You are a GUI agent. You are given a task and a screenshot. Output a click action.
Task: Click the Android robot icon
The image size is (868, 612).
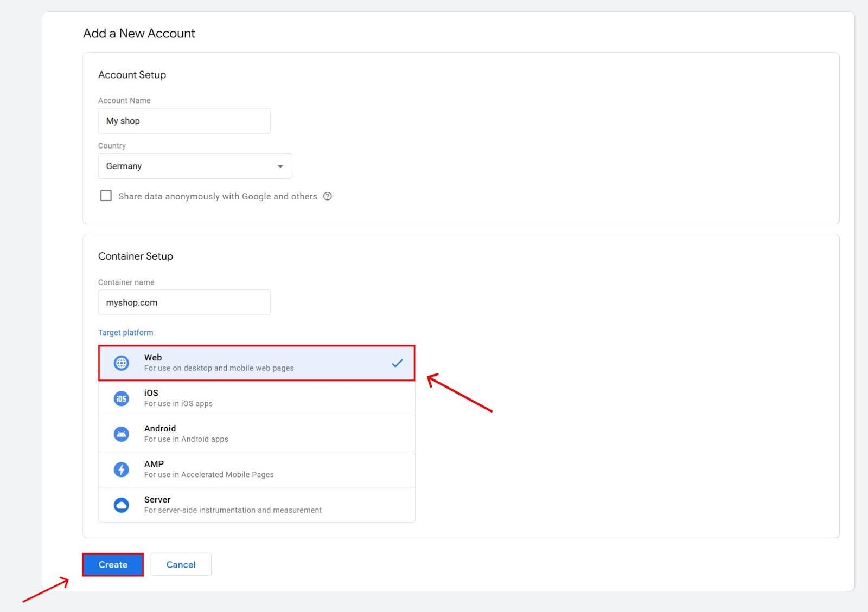pos(122,434)
